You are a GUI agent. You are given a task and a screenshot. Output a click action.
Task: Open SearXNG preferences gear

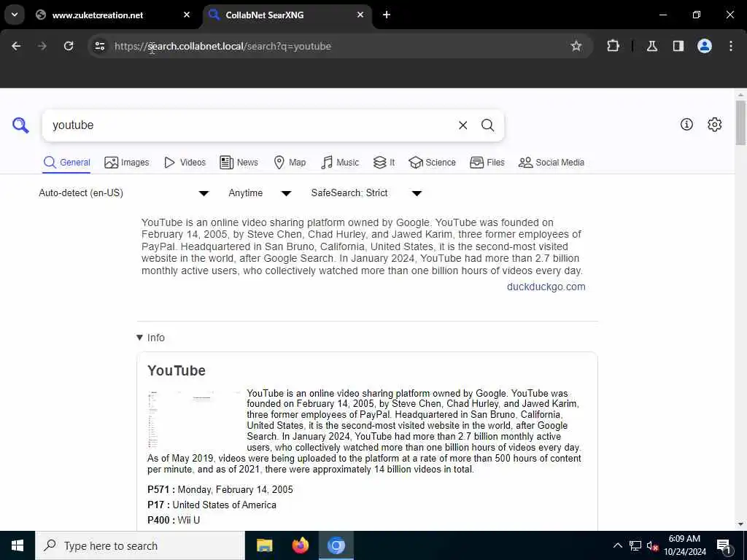(715, 124)
